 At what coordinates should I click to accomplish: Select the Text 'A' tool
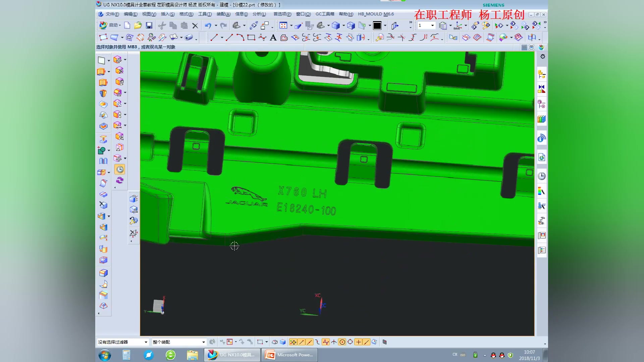[273, 38]
